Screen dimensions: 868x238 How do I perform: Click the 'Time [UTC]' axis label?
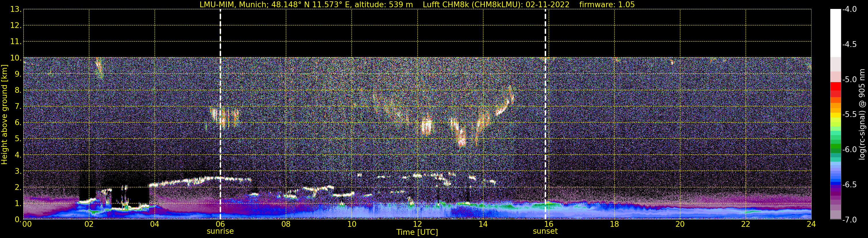[x=417, y=232]
